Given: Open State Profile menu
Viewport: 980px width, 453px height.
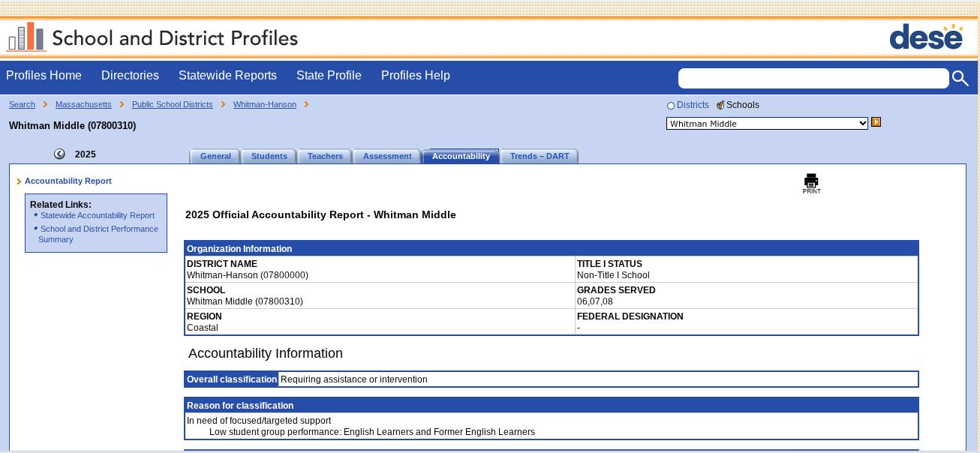Looking at the screenshot, I should (x=329, y=76).
